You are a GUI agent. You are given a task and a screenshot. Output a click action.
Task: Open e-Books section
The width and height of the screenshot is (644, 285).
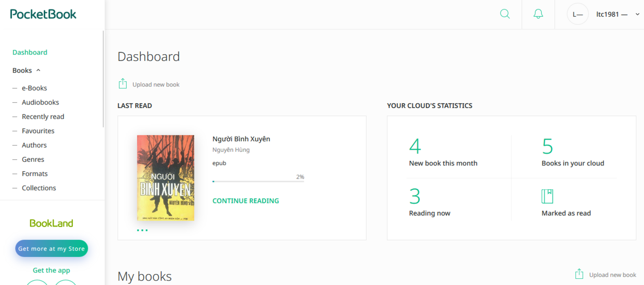tap(34, 88)
